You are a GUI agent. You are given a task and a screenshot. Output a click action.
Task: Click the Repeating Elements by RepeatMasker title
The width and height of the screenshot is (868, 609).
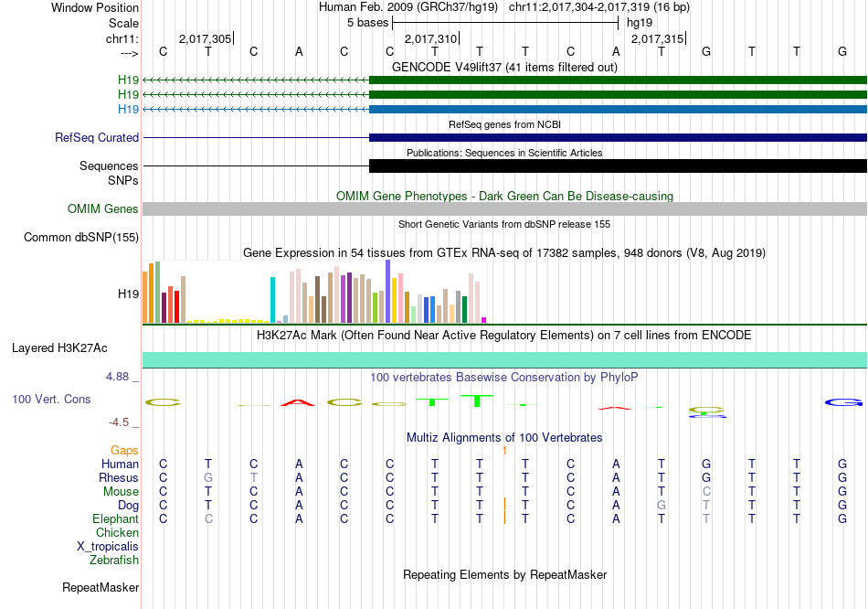[504, 574]
